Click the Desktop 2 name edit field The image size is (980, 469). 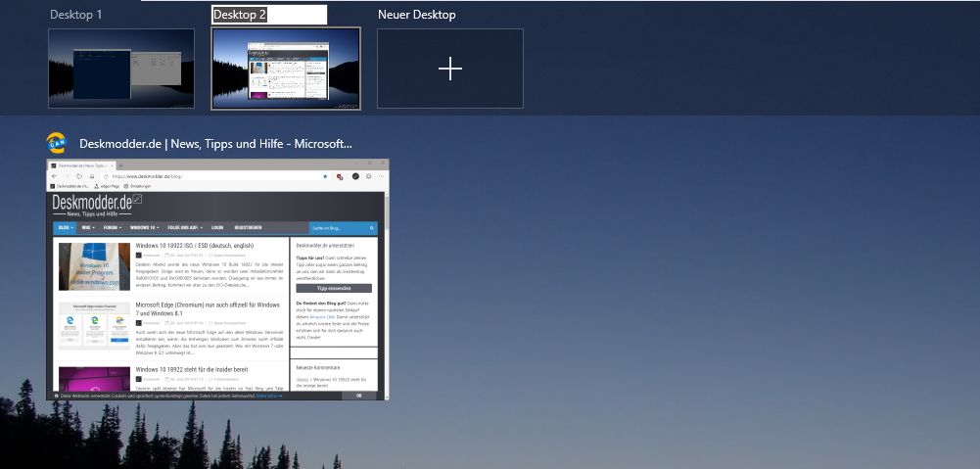(269, 15)
